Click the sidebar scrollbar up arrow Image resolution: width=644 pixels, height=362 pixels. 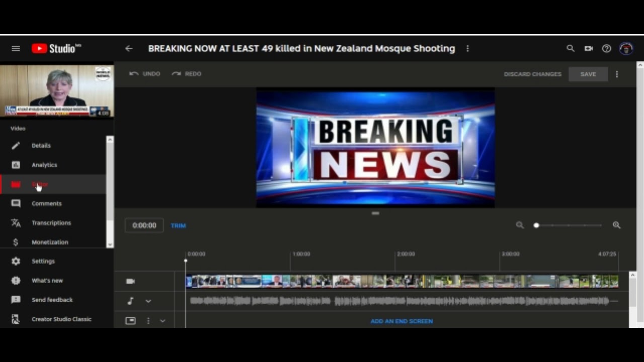[110, 139]
